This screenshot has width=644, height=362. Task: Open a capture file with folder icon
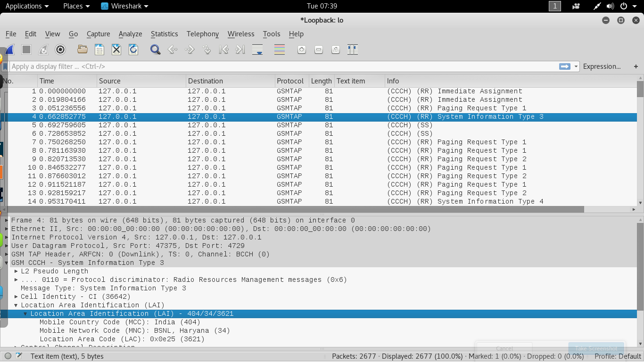click(x=83, y=49)
